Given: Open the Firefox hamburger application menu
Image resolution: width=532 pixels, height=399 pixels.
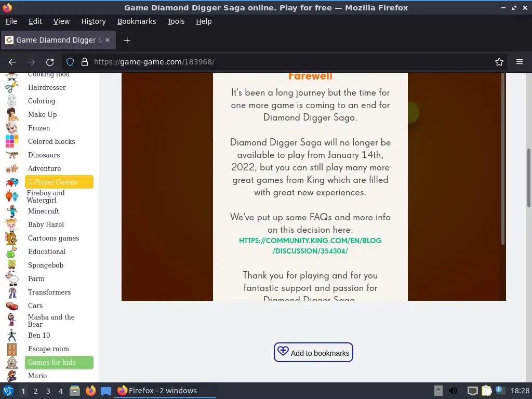Looking at the screenshot, I should coord(519,62).
